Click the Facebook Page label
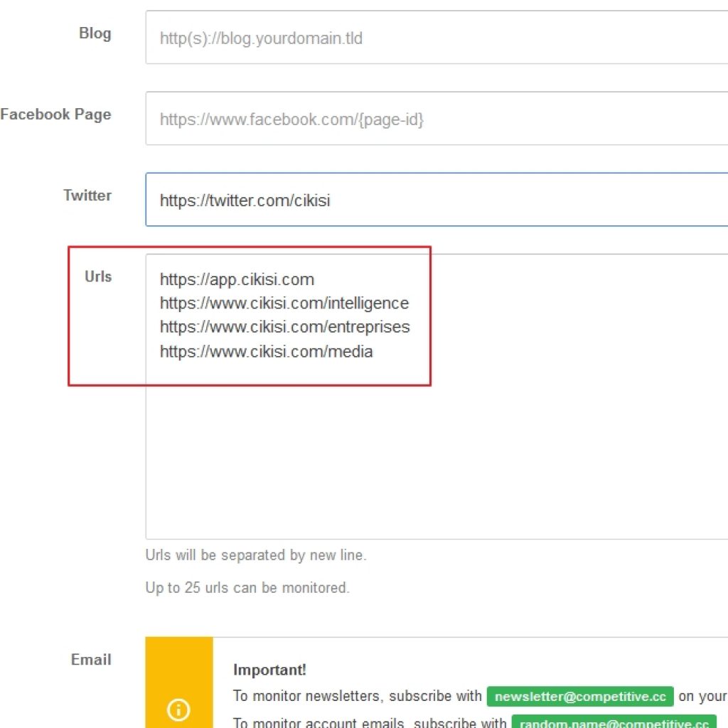Image resolution: width=728 pixels, height=728 pixels. point(55,114)
